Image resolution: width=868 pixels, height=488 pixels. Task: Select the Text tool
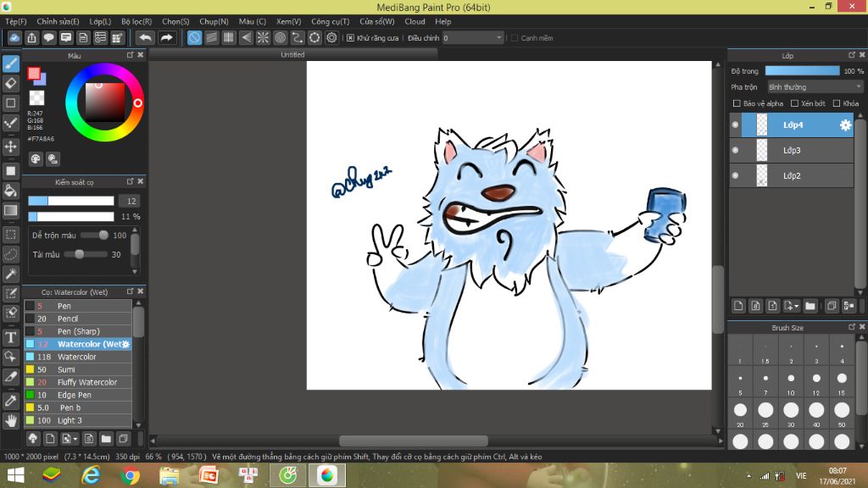(x=10, y=337)
